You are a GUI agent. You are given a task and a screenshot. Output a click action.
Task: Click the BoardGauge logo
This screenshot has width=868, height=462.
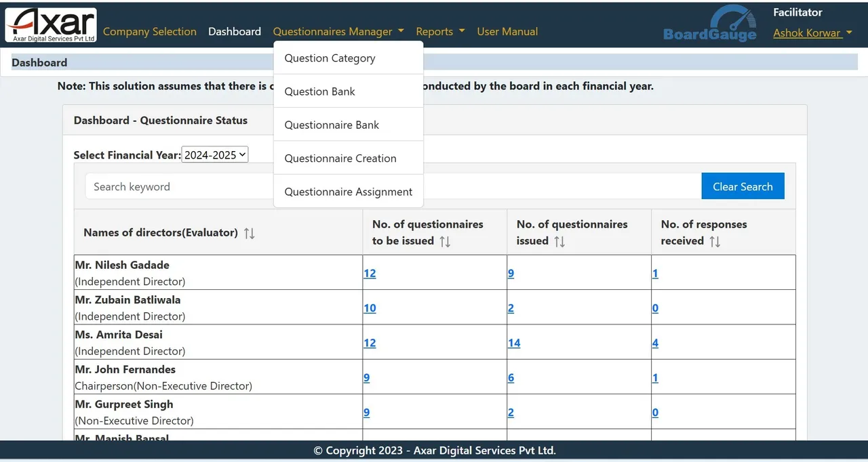pyautogui.click(x=709, y=24)
